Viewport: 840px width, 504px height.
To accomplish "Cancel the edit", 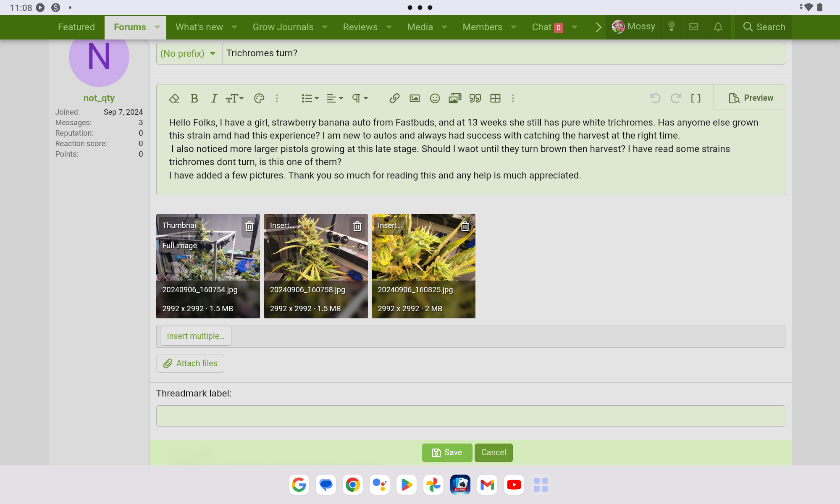I will click(x=493, y=453).
